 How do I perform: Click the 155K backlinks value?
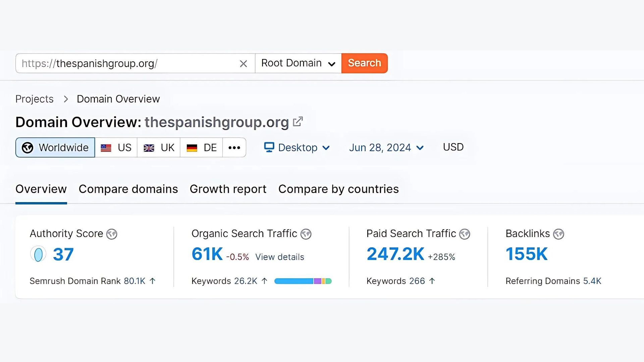coord(527,254)
